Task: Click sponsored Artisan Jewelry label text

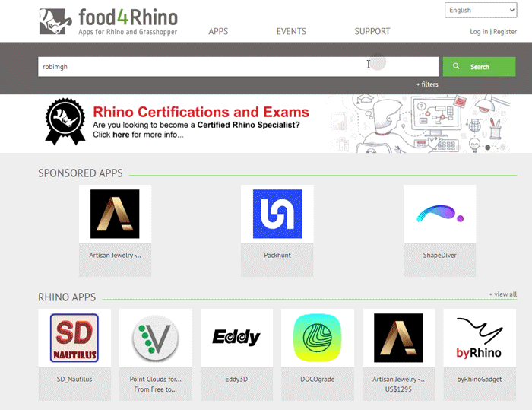Action: 115,255
